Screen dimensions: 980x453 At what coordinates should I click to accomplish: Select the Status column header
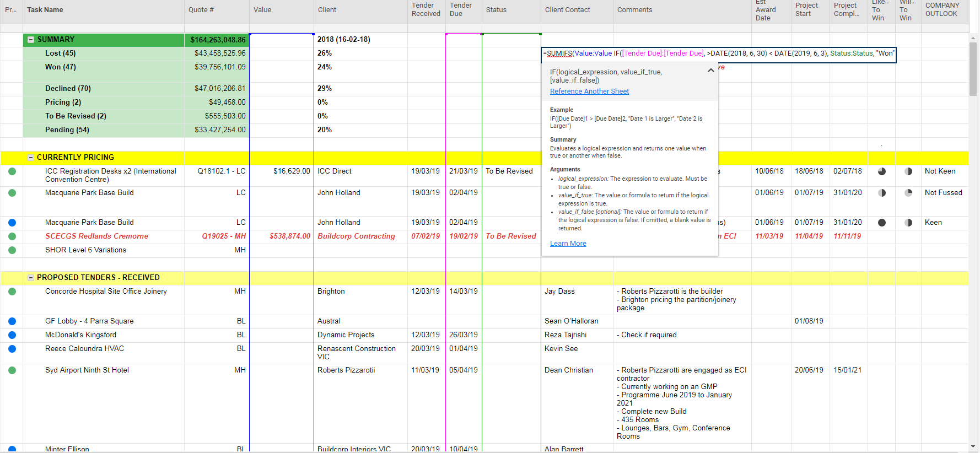(x=511, y=12)
